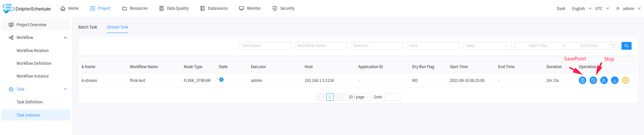Go to Workflow Definition in sidebar
Screen dimensions: 644x135
pos(34,63)
